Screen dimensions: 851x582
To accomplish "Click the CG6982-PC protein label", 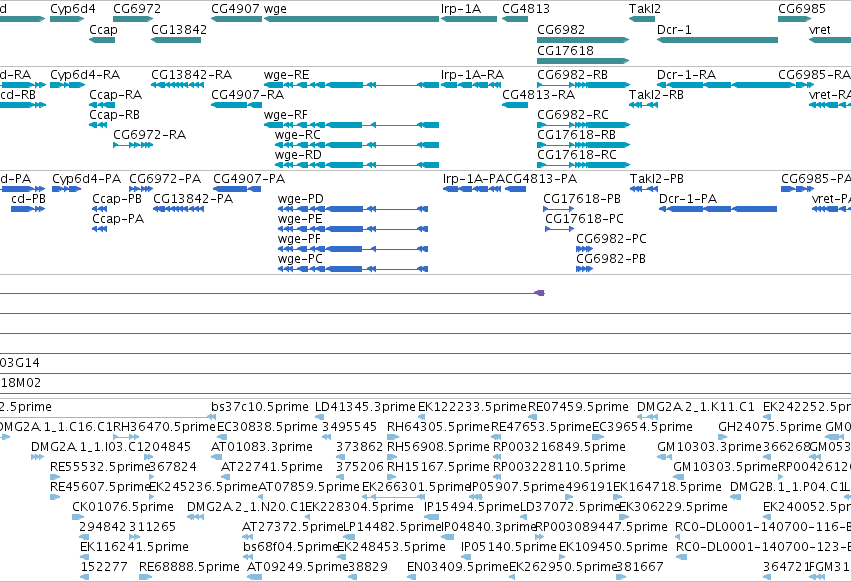I will pos(612,239).
